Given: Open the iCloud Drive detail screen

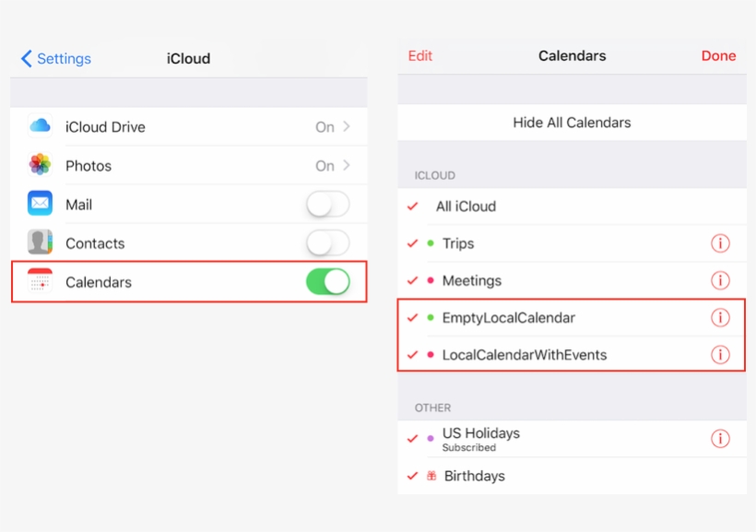Looking at the screenshot, I should point(184,126).
